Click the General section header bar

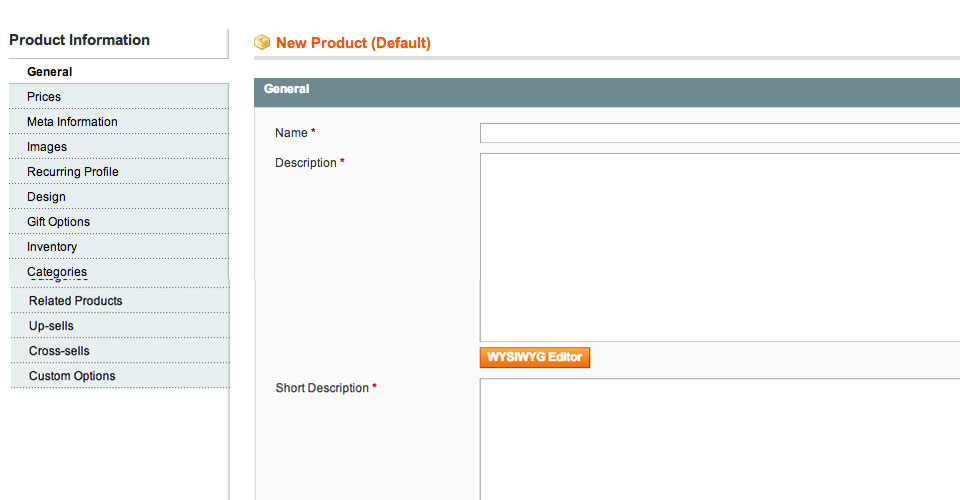pyautogui.click(x=607, y=92)
